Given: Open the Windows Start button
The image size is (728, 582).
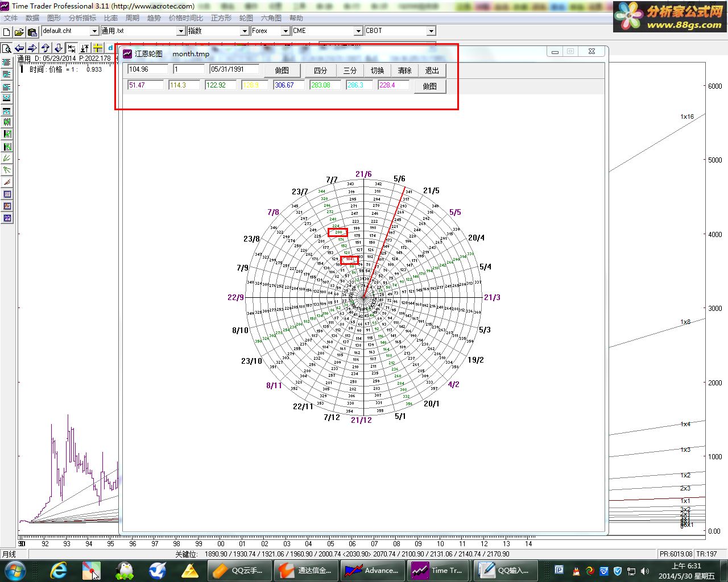Looking at the screenshot, I should 14,570.
